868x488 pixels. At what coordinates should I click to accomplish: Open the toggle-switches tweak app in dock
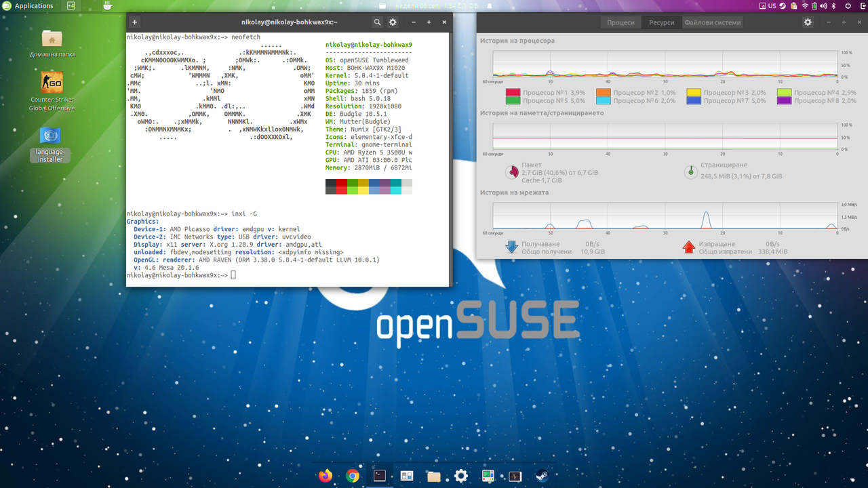click(x=407, y=476)
